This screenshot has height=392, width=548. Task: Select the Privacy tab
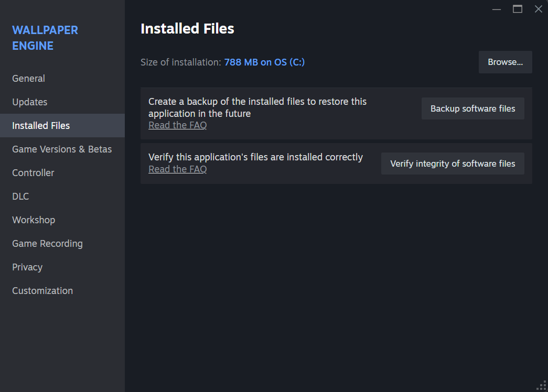pos(62,267)
